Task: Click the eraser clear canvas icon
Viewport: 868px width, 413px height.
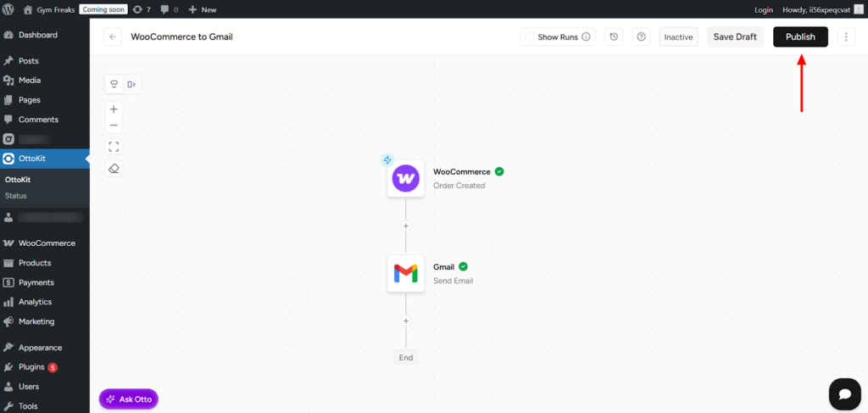Action: click(114, 168)
